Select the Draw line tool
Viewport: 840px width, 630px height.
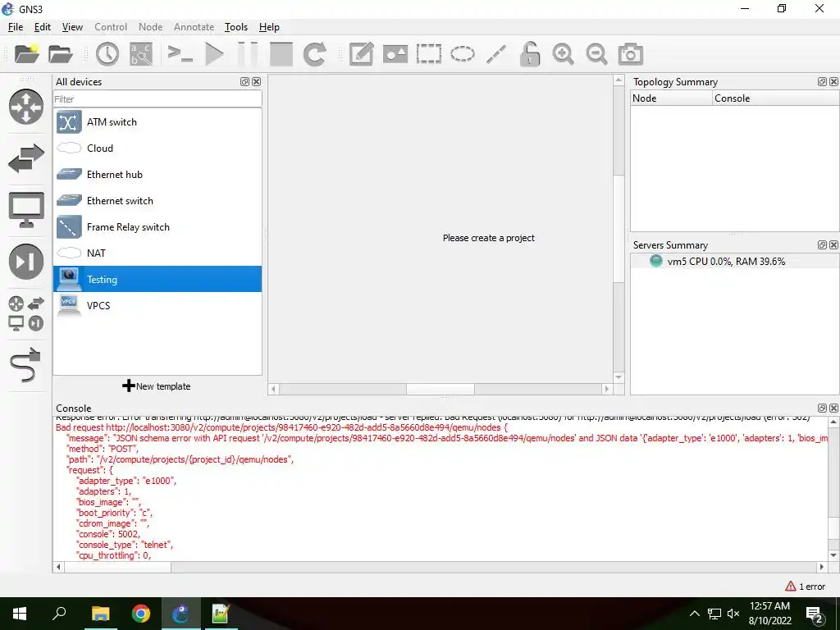pyautogui.click(x=496, y=53)
